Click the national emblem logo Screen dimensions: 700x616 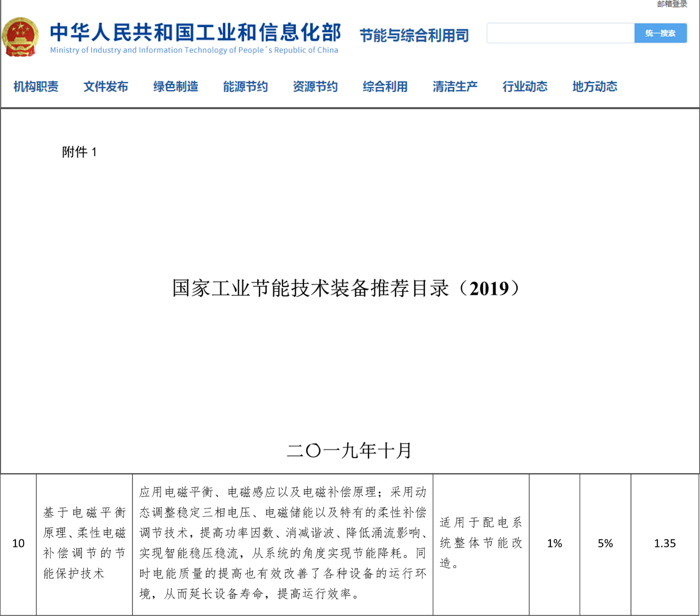(x=20, y=37)
